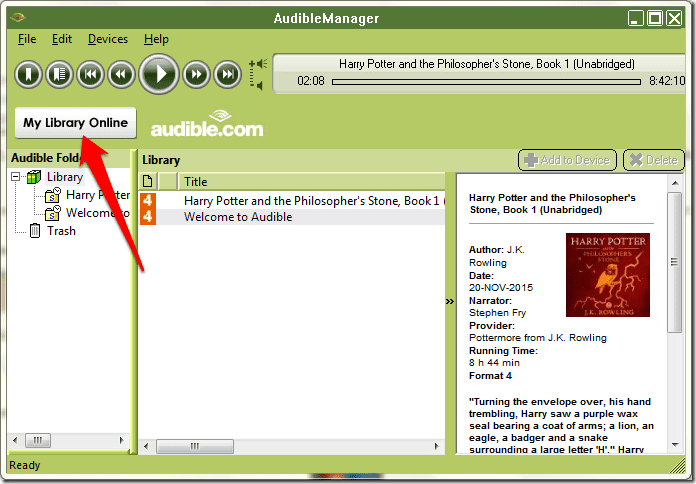This screenshot has width=696, height=484.
Task: Select the Harry Potter Philosopher's Stone row
Action: tap(292, 201)
